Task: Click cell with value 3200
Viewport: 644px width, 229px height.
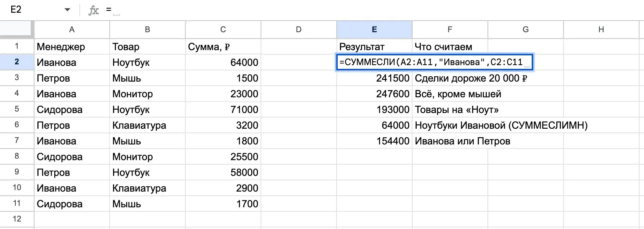Action: [223, 125]
